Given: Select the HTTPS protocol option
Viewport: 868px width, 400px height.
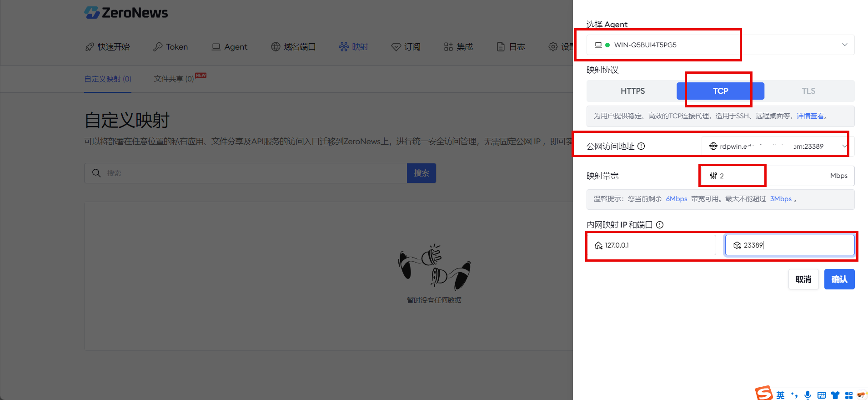Looking at the screenshot, I should tap(632, 91).
